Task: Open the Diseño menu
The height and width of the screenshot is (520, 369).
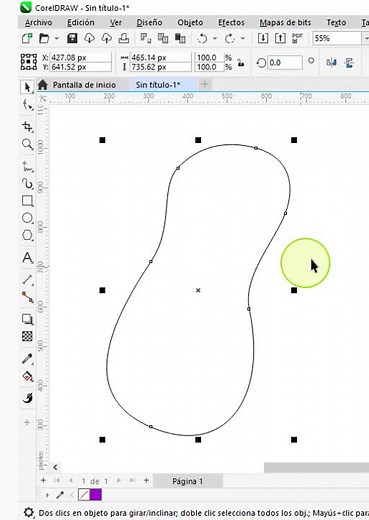Action: [x=149, y=23]
